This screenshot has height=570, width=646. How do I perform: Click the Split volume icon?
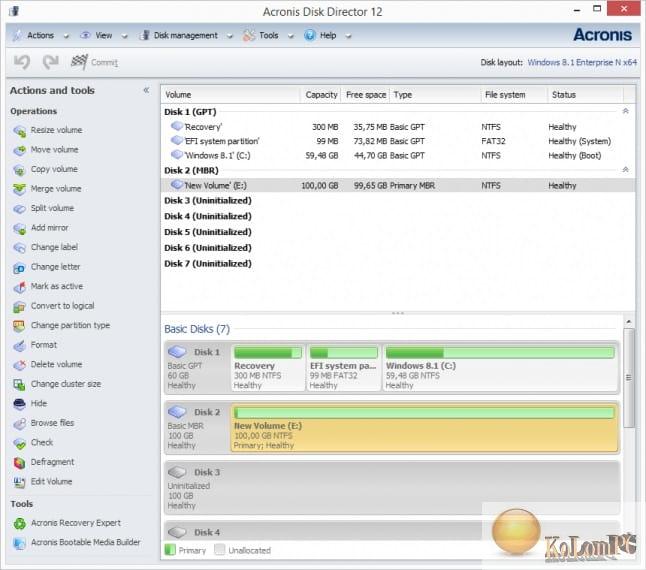[x=19, y=209]
